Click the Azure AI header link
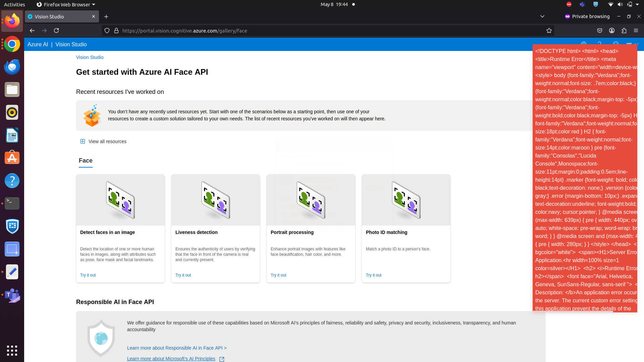The height and width of the screenshot is (362, 644). pyautogui.click(x=38, y=44)
